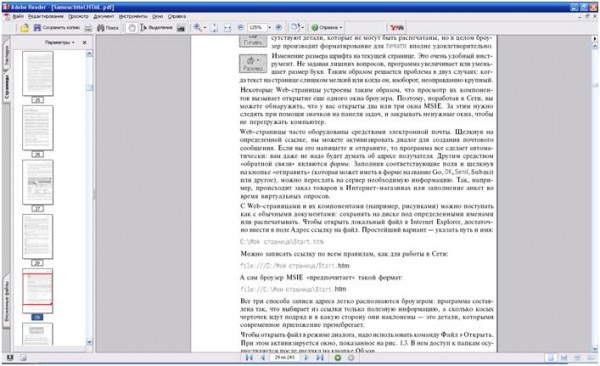This screenshot has width=600, height=366.
Task: Click the Yahoo toolbar icon
Action: pos(397,28)
